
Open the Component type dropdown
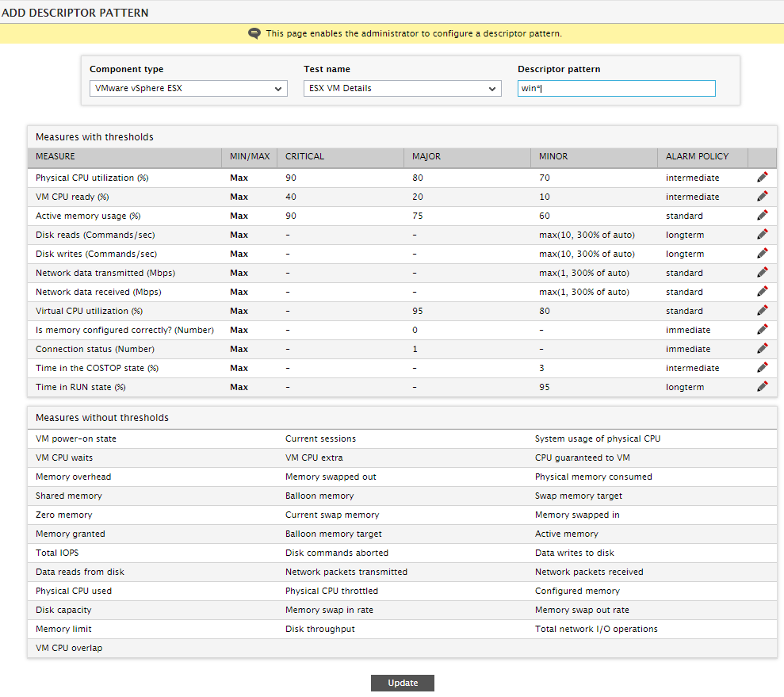[x=189, y=89]
